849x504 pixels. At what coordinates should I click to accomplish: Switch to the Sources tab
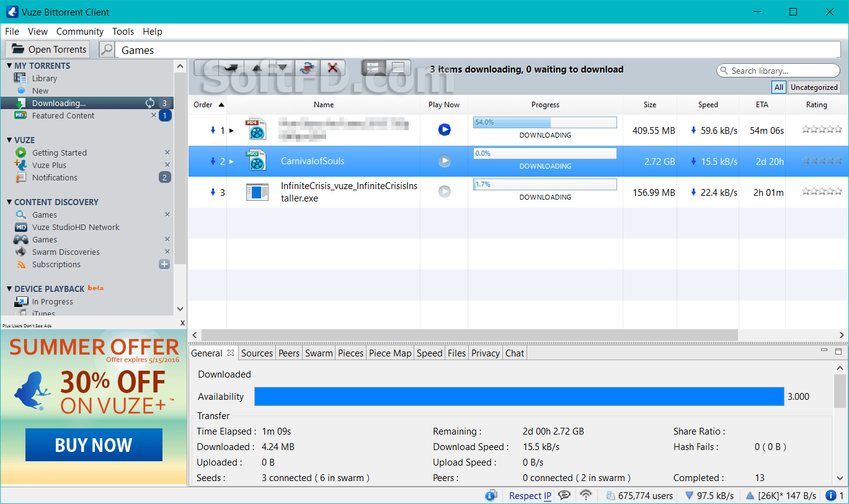click(x=257, y=353)
